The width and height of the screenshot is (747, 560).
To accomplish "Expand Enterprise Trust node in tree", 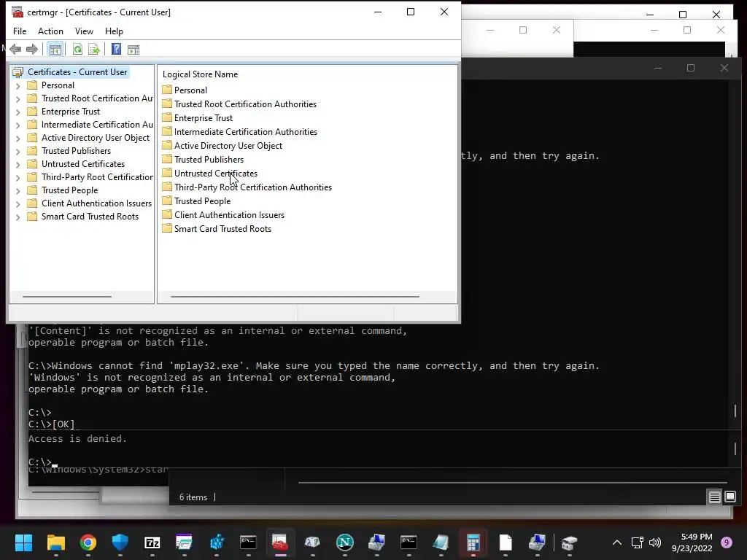I will [18, 112].
